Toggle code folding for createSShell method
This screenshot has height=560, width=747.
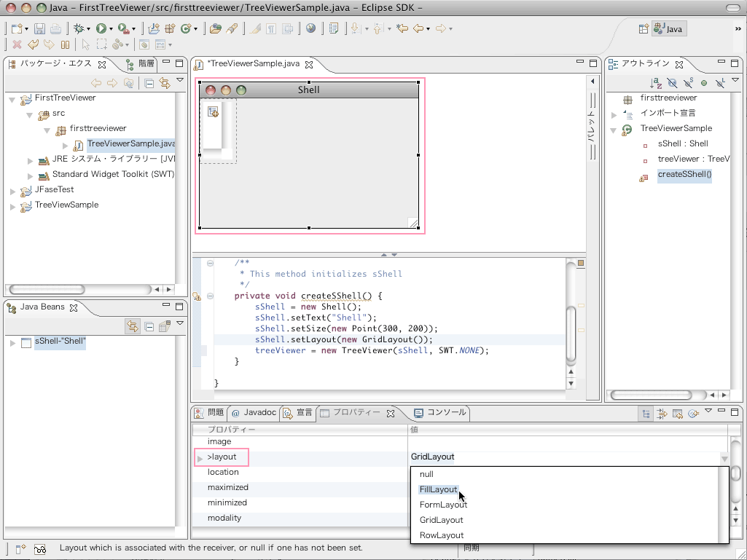210,296
